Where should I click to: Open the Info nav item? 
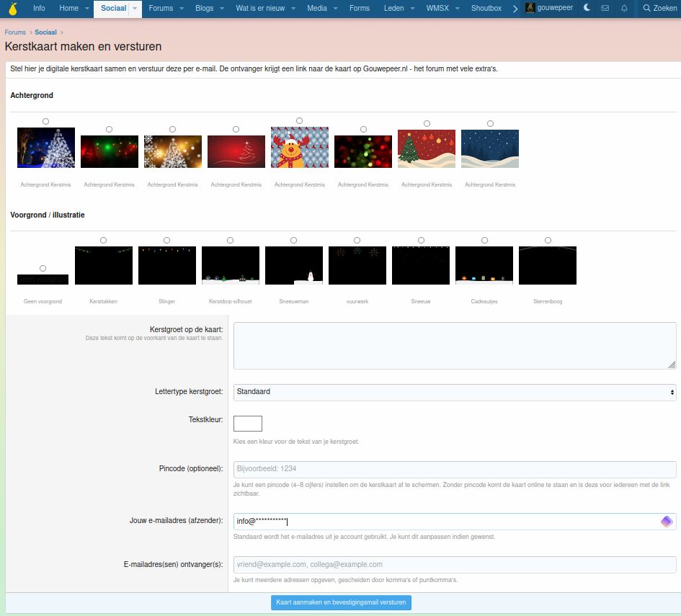click(x=39, y=8)
